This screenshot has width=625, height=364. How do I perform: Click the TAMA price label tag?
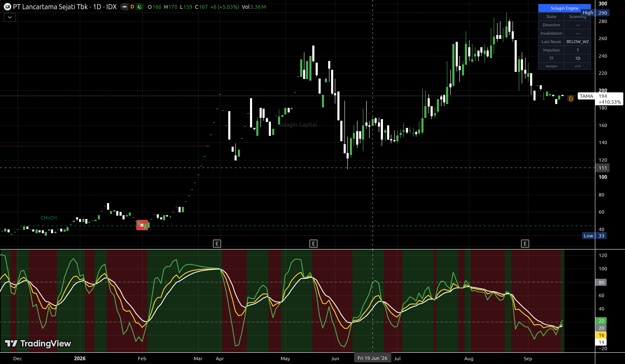tap(587, 96)
